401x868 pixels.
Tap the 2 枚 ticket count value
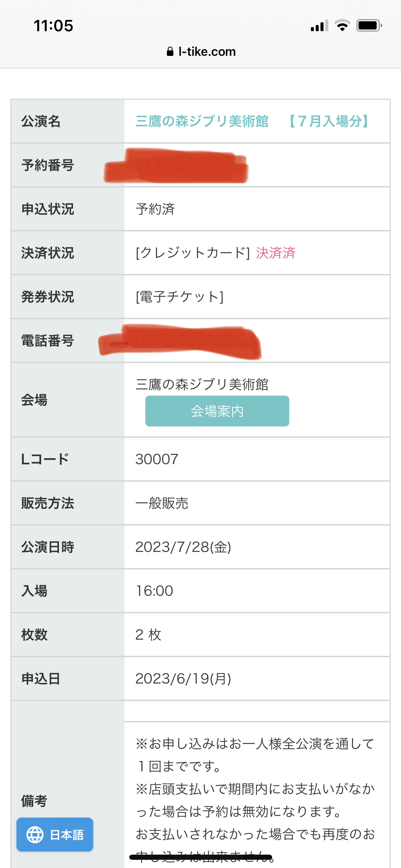point(148,635)
